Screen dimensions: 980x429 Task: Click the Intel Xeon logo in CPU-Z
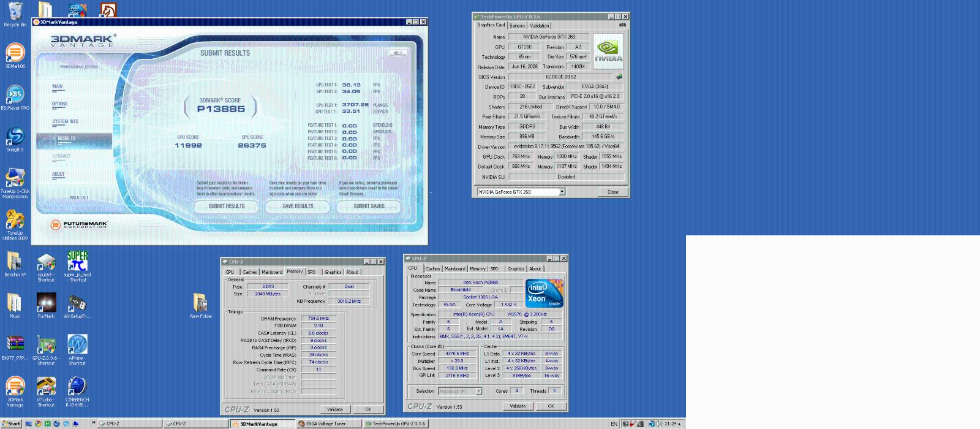(x=545, y=294)
